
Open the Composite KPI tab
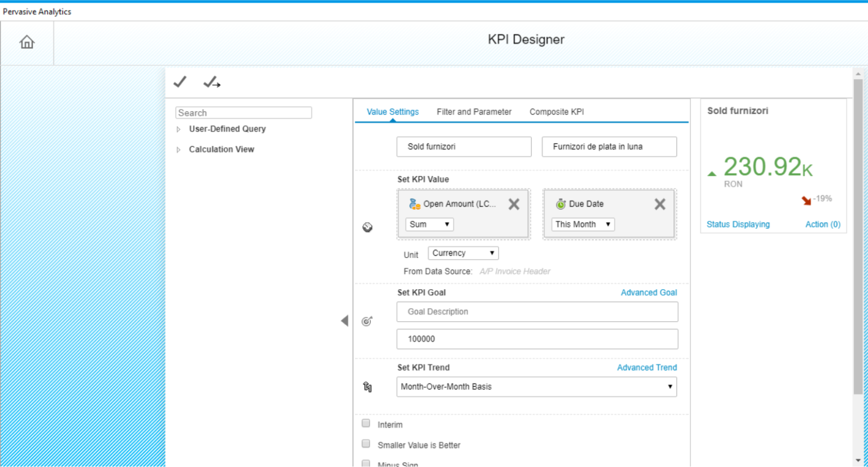[556, 111]
